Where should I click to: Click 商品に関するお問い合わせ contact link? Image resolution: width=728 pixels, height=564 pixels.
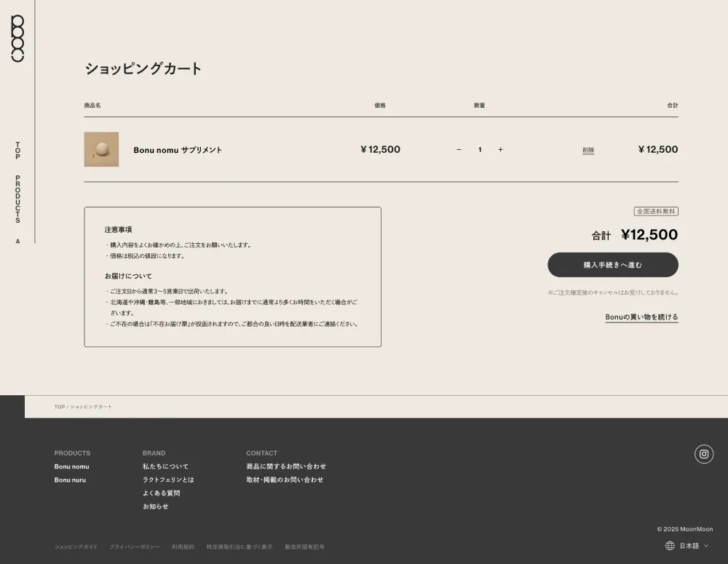click(x=286, y=466)
